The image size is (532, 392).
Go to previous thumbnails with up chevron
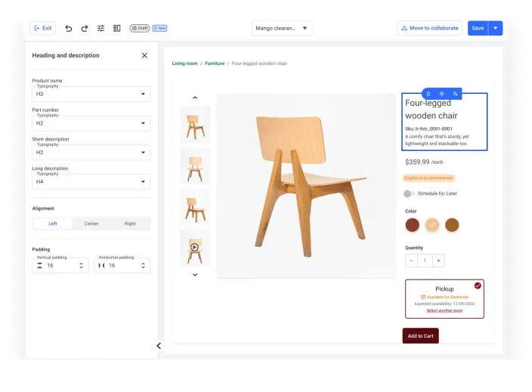click(x=195, y=97)
